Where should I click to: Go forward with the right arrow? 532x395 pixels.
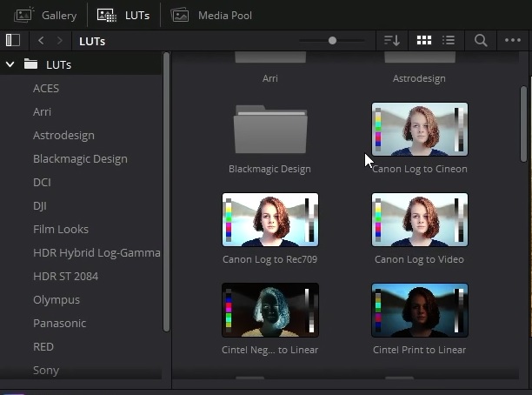coord(59,40)
